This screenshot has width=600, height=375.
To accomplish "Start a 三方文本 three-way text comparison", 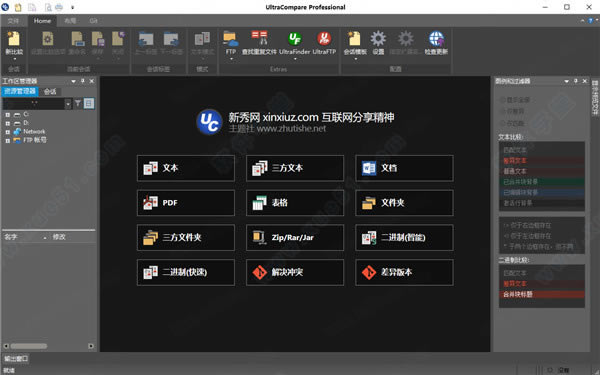I will point(295,168).
